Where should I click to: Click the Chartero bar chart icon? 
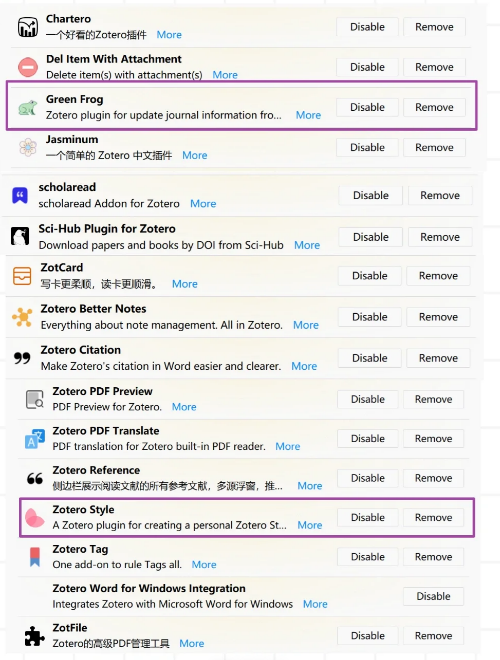click(x=28, y=27)
